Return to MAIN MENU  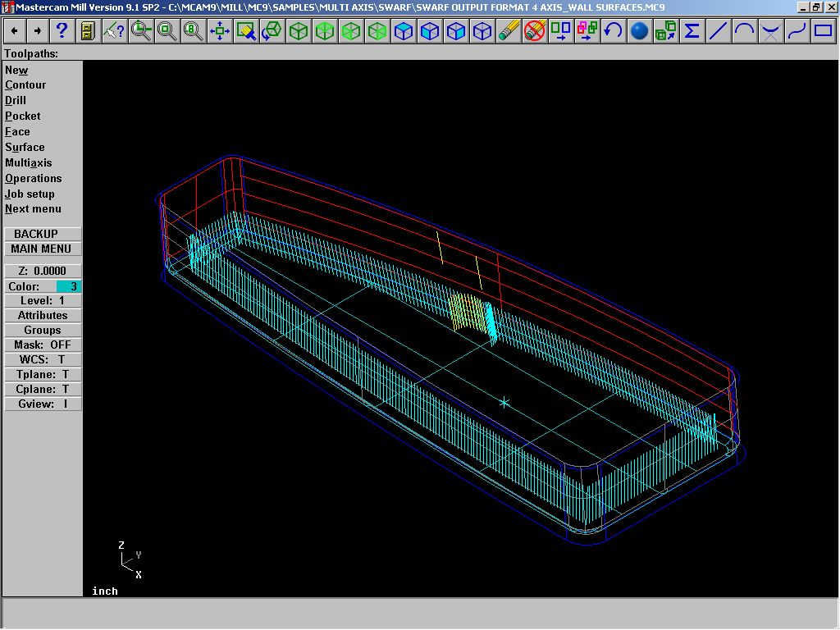click(x=43, y=249)
